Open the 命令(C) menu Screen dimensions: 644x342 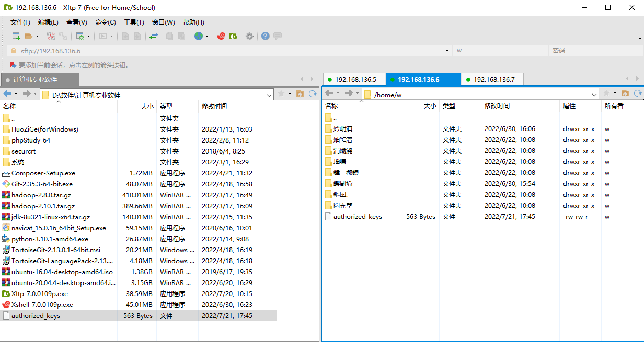[106, 22]
